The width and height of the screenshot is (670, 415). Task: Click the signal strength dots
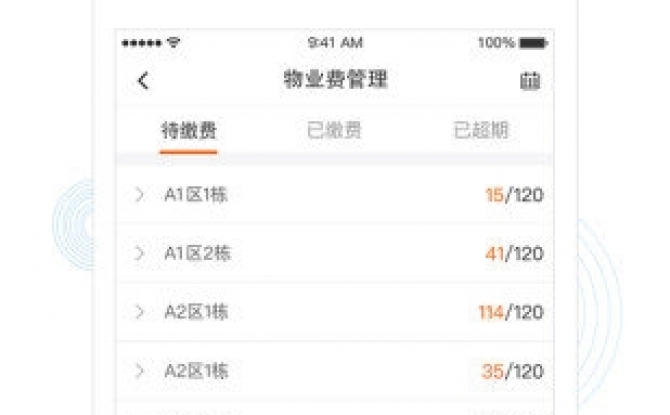(x=142, y=43)
